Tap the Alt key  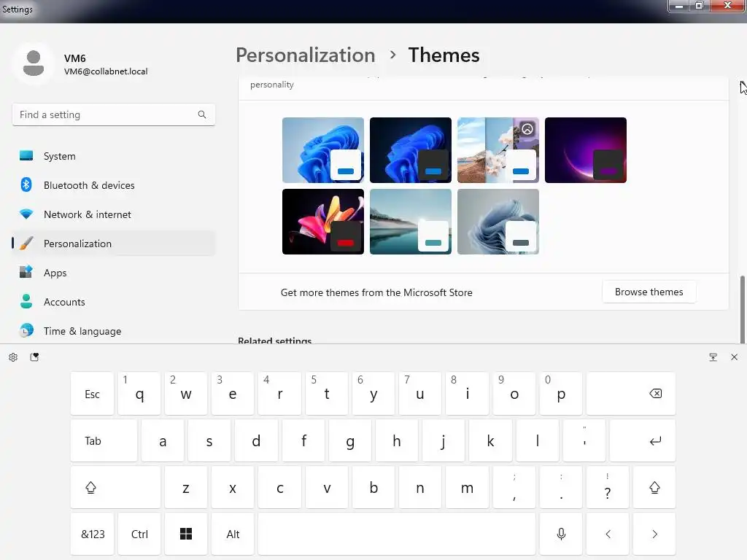point(233,534)
